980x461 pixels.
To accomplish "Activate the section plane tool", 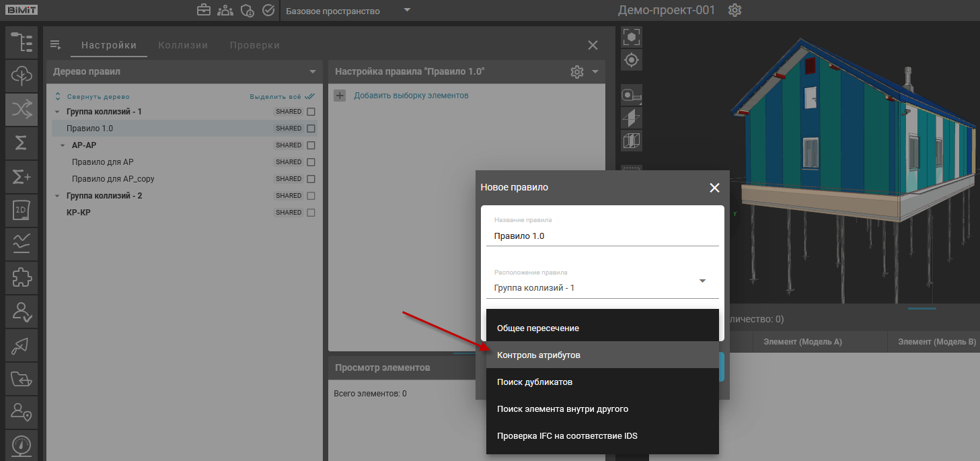I will [x=632, y=118].
